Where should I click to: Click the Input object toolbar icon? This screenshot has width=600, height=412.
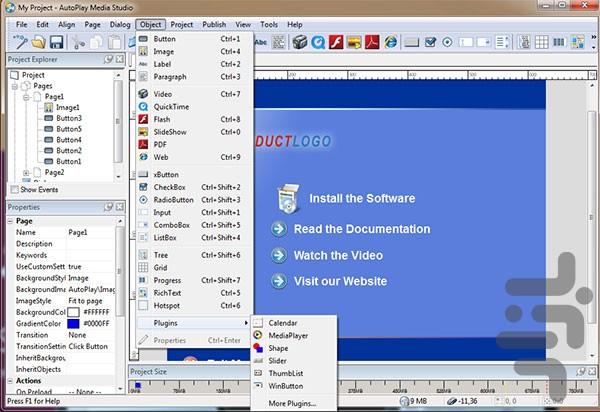(x=466, y=42)
